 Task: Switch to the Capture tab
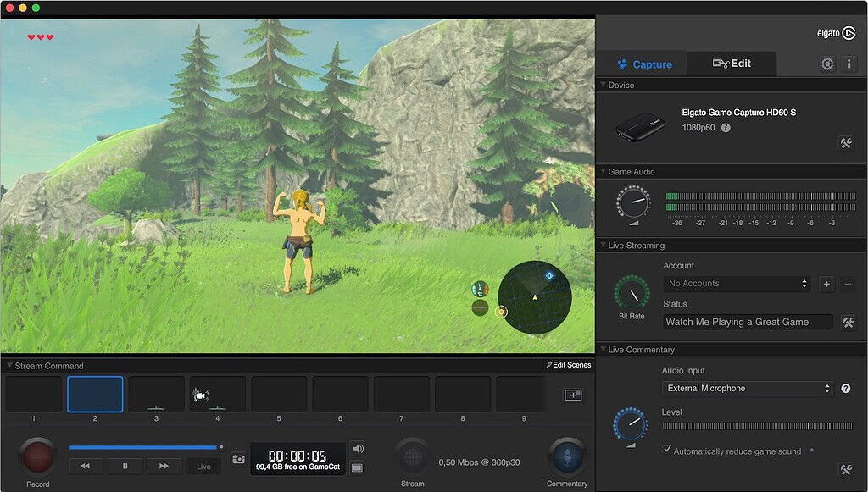point(644,64)
